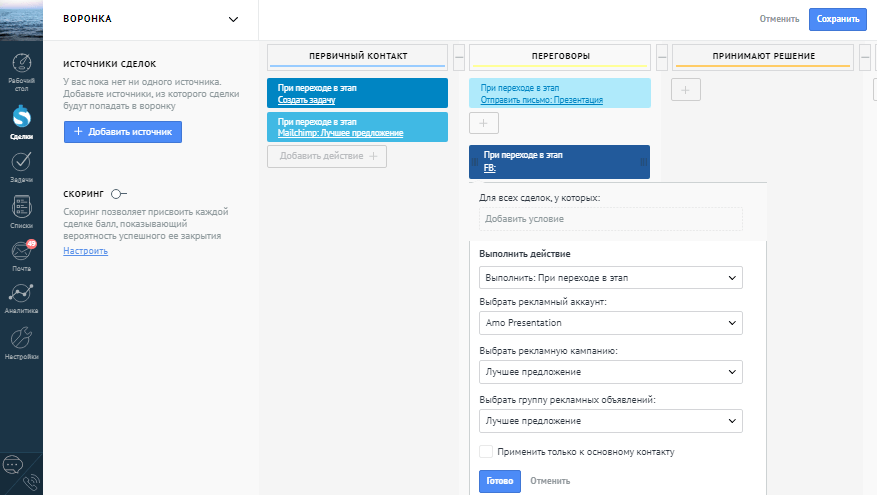
Task: Open the chat bubble icon at bottom left
Action: pos(13,465)
